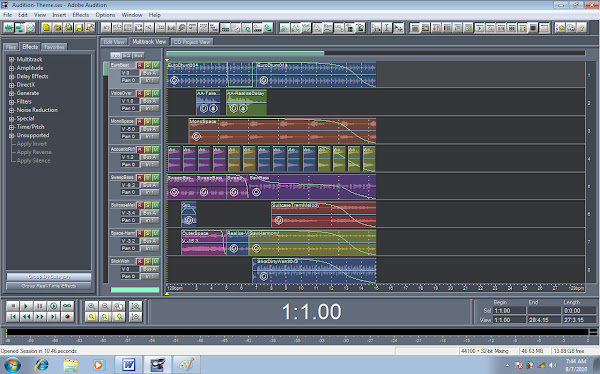This screenshot has height=374, width=600.
Task: Open the Favorites tab in the side panel
Action: 54,47
